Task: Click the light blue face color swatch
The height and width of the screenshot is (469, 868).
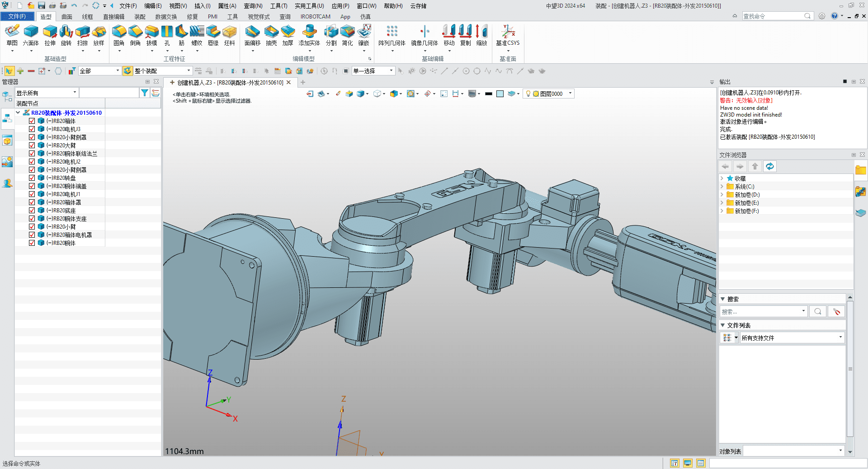Action: coord(500,94)
